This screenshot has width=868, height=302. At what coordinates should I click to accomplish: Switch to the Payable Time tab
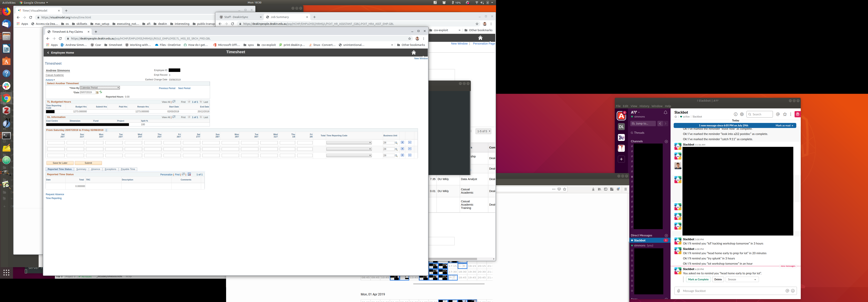tap(128, 169)
